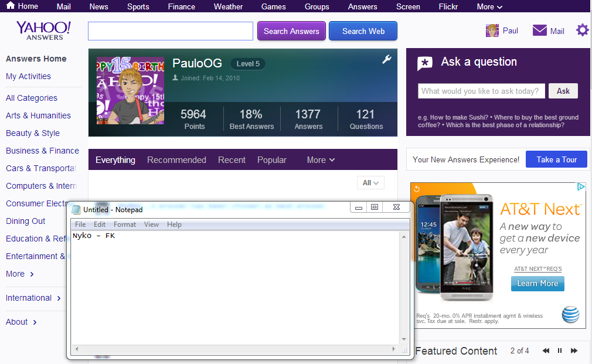
Task: Click Paul's small avatar icon
Action: tap(492, 30)
